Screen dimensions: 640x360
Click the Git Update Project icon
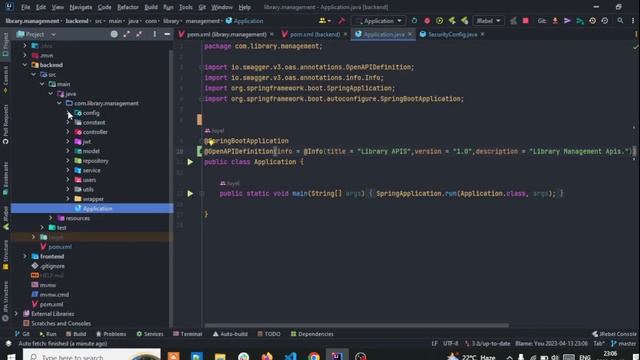[x=555, y=21]
